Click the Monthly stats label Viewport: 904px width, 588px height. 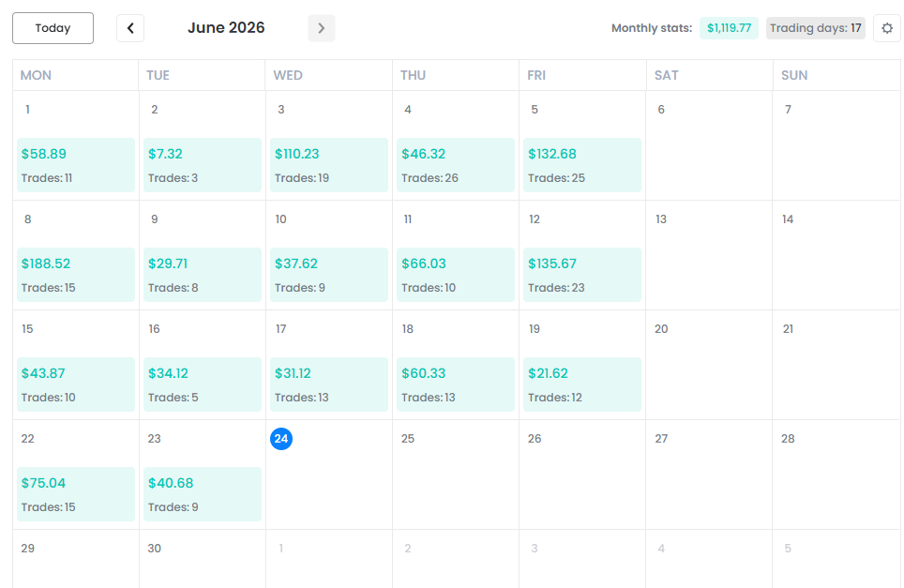coord(652,28)
